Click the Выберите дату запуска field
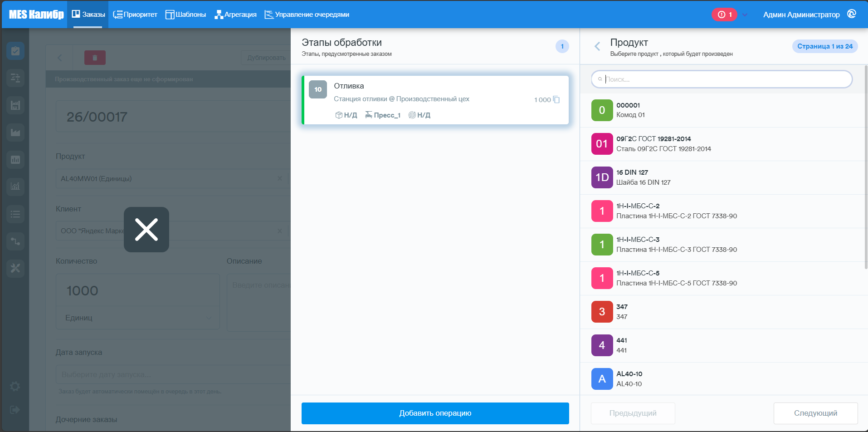The height and width of the screenshot is (432, 868). [173, 374]
